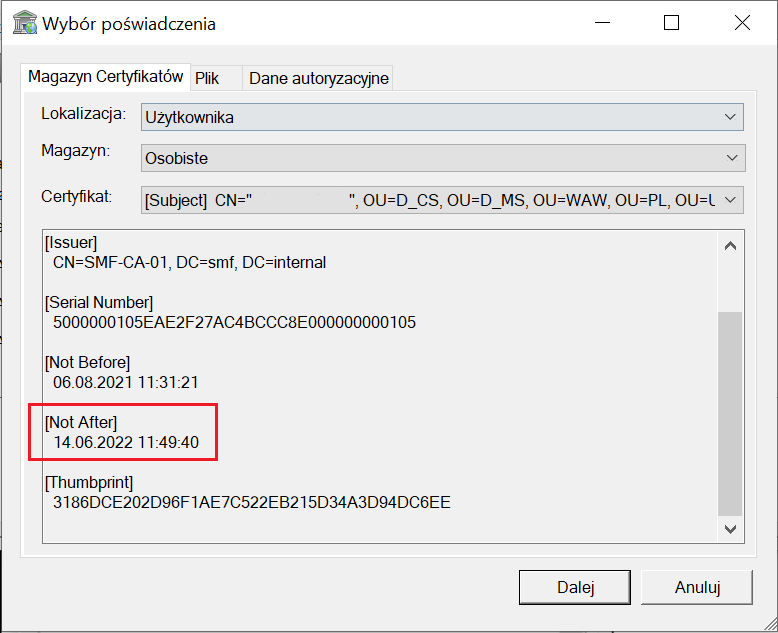Click the scroll down arrow in certificate details
Image resolution: width=778 pixels, height=633 pixels.
pos(730,529)
